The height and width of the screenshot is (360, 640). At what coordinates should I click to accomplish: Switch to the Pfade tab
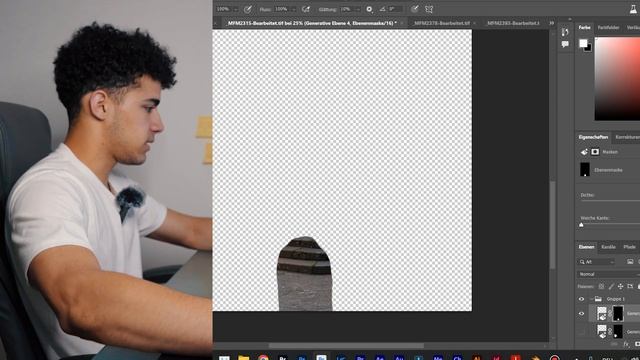coord(629,247)
